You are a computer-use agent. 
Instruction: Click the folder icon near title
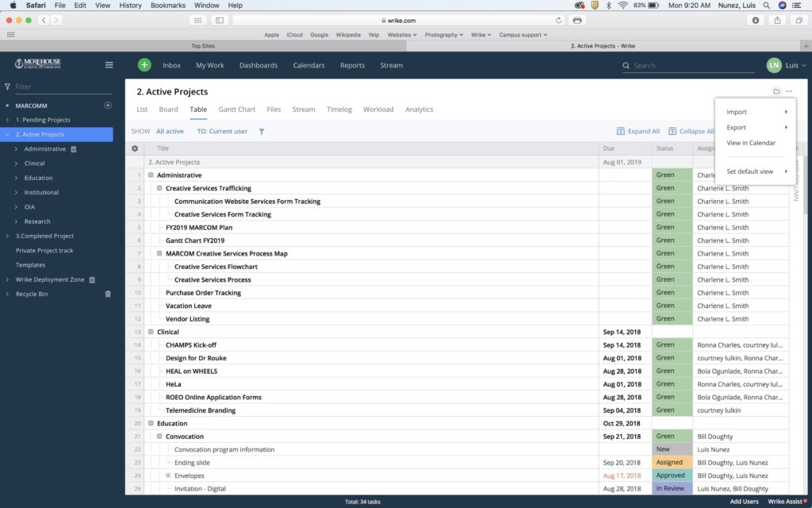[776, 92]
